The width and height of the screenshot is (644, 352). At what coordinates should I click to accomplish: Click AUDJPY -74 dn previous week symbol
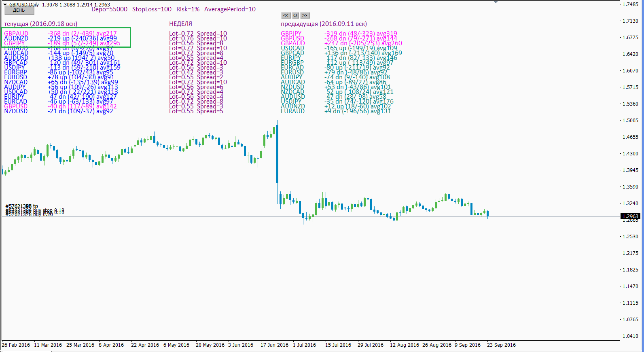click(292, 77)
